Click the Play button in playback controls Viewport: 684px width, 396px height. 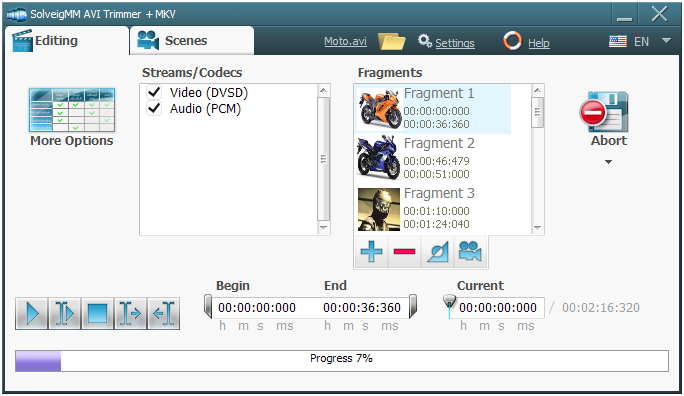pyautogui.click(x=31, y=314)
